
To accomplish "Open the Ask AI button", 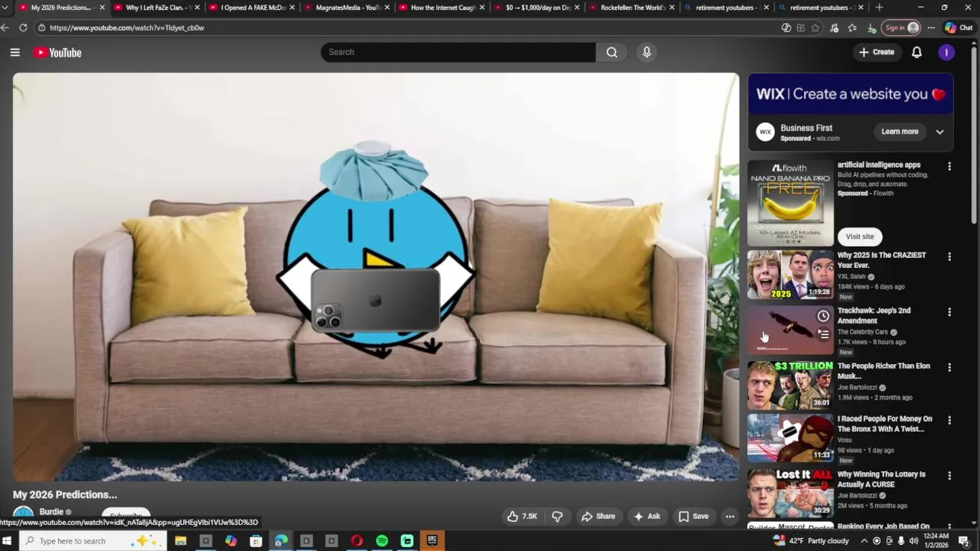I will point(646,517).
